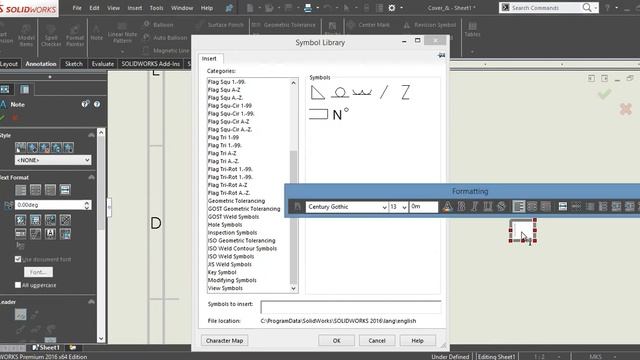Viewport: 640px width, 360px height.
Task: Click the left align icon in Text Format panel
Action: (x=20, y=190)
